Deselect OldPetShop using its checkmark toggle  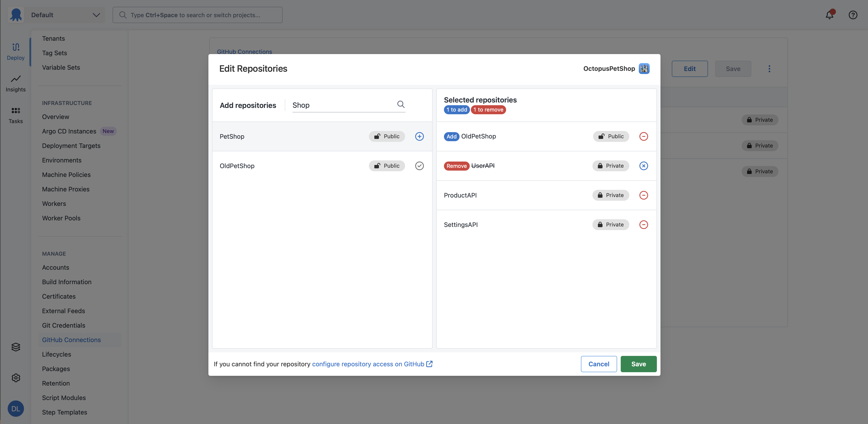point(419,166)
